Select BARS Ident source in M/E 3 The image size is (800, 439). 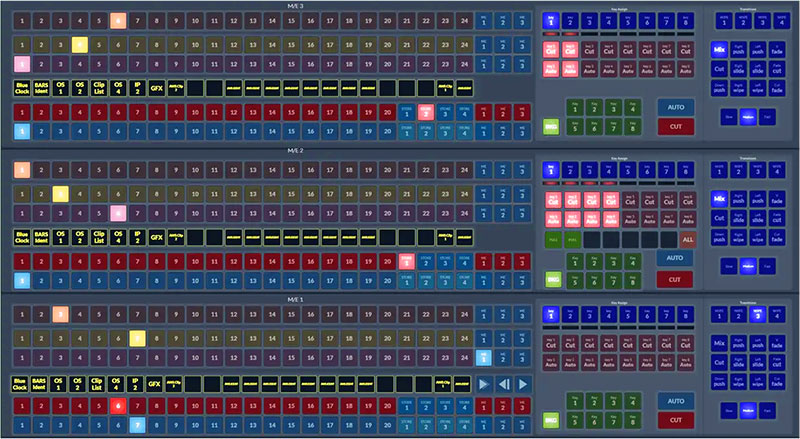[x=43, y=88]
